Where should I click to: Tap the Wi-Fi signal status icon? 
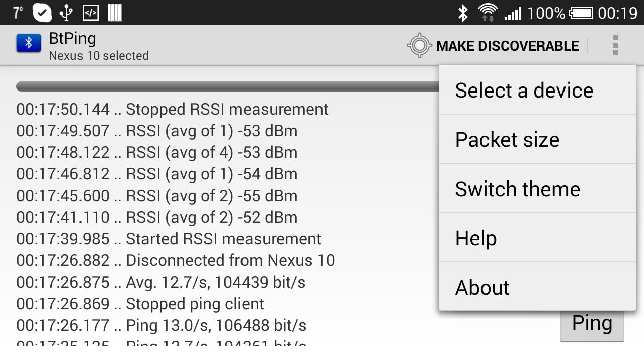[488, 13]
